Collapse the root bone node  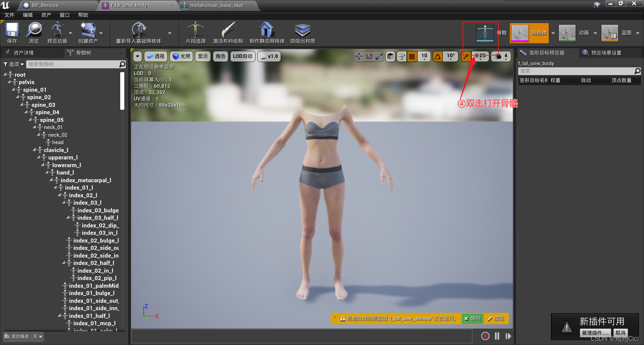click(x=5, y=74)
